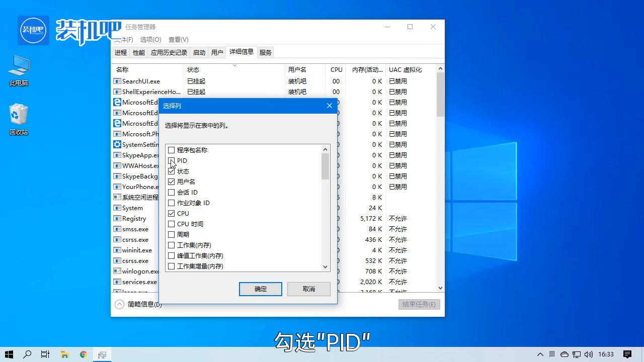
Task: Enable the 会话 ID column
Action: pyautogui.click(x=171, y=192)
